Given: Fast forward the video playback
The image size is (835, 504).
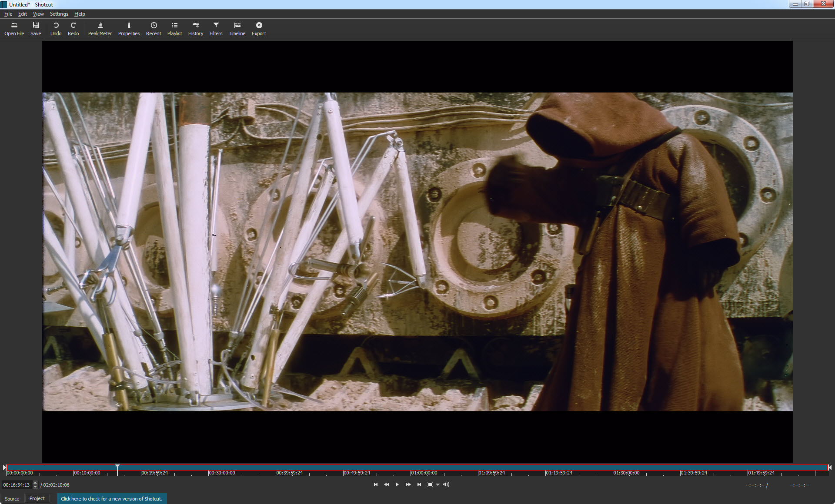Looking at the screenshot, I should coord(408,484).
